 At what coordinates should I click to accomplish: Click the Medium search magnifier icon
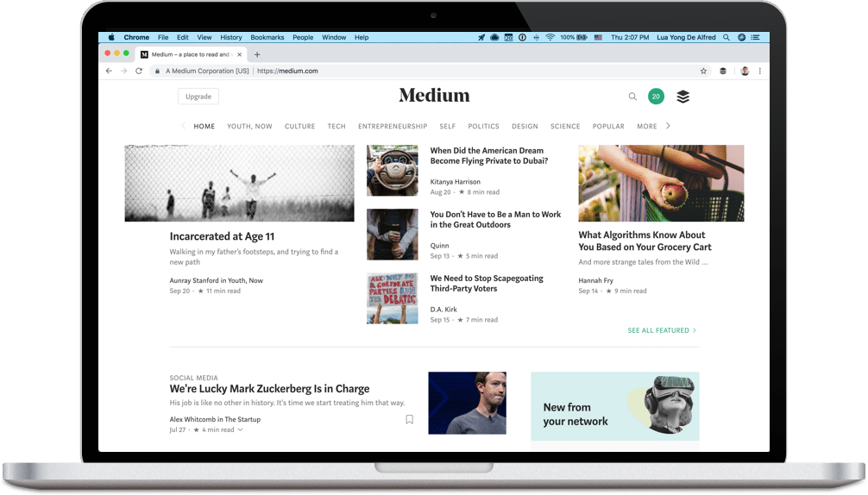click(x=632, y=97)
